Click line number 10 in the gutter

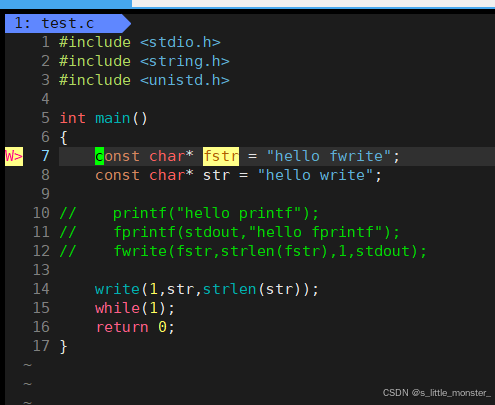pos(41,213)
